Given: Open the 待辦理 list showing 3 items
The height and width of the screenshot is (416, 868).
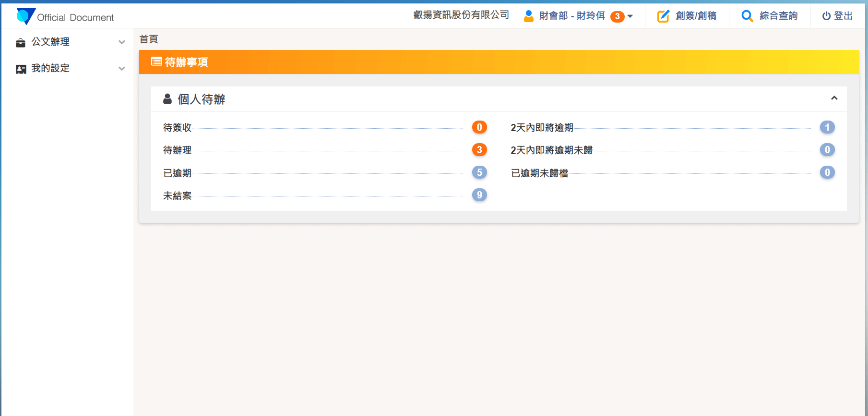Looking at the screenshot, I should (178, 150).
